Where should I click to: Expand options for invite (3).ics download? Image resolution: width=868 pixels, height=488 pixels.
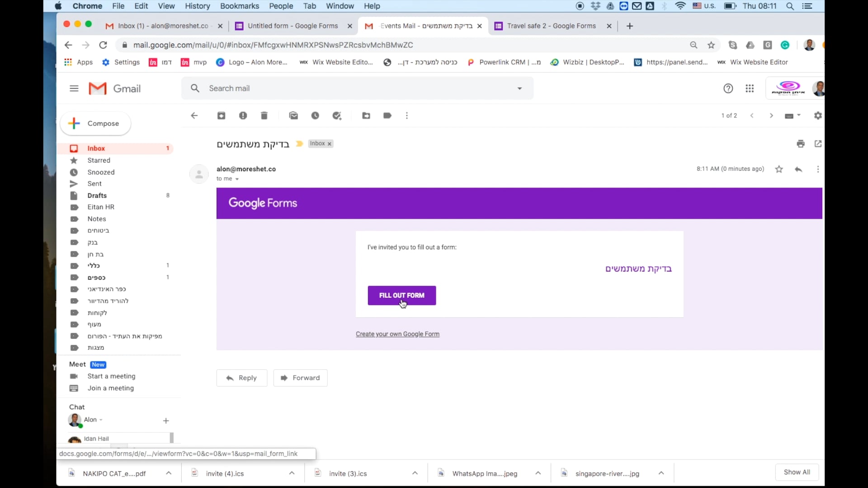[x=415, y=473]
